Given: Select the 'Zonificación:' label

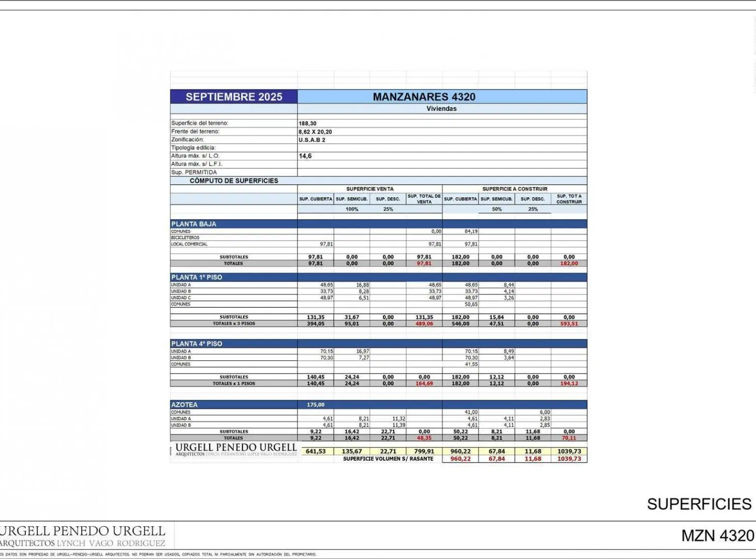Looking at the screenshot, I should click(x=188, y=140).
